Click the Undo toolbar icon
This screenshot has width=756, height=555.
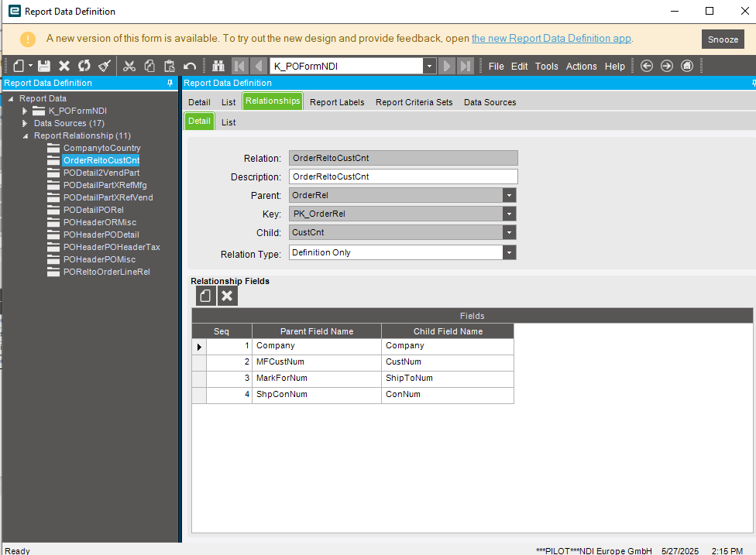click(190, 66)
